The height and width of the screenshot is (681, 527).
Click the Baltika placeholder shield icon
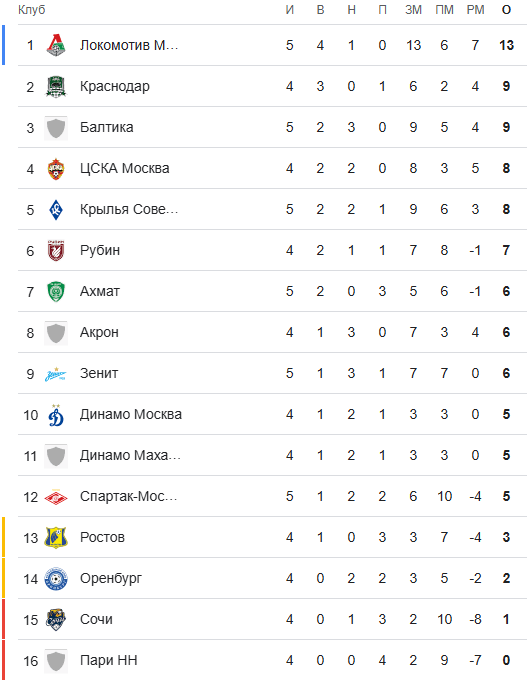point(56,128)
